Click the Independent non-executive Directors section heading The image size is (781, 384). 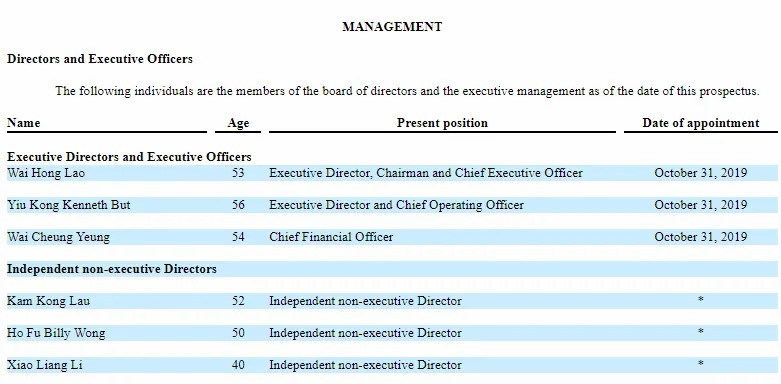(x=112, y=269)
